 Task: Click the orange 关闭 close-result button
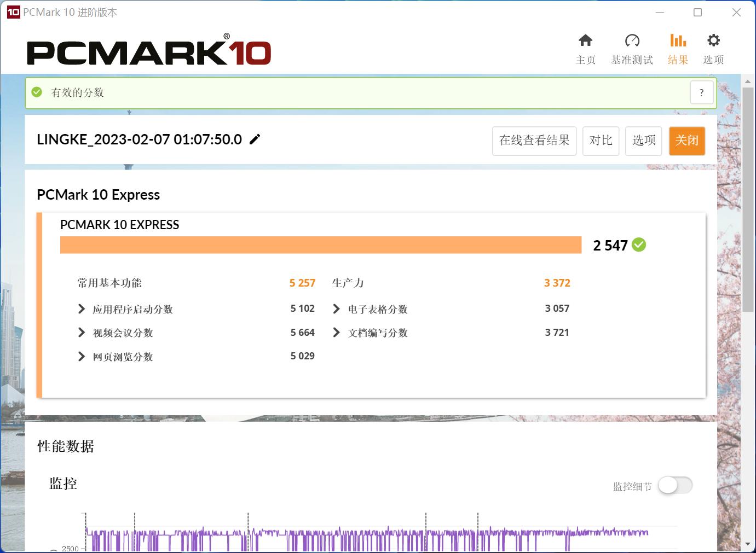coord(687,141)
